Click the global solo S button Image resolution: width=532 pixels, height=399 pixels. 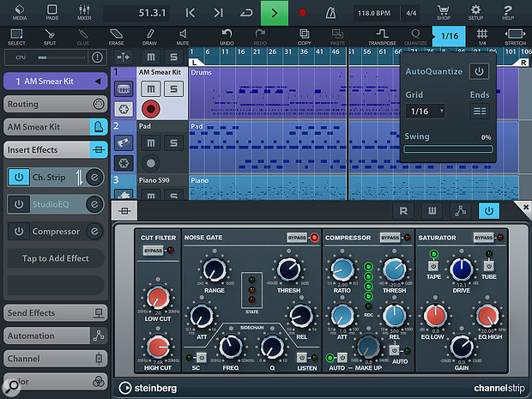pos(173,57)
